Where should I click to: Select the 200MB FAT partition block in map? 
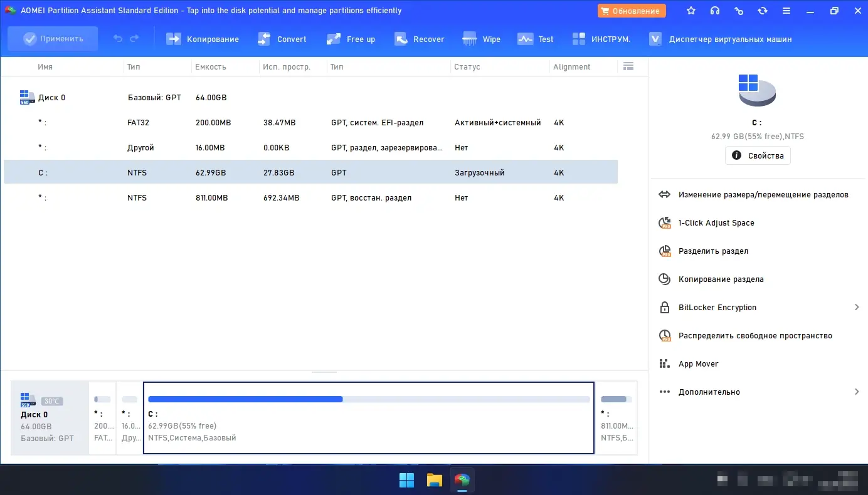click(x=103, y=417)
